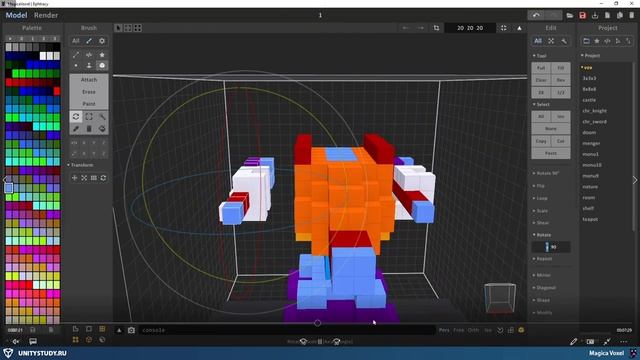Toggle the Iso camera mode

point(488,330)
